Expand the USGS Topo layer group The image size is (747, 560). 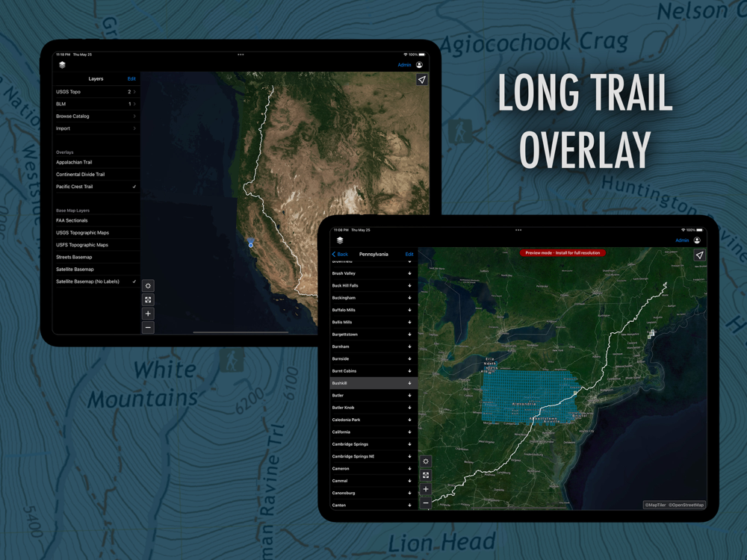coord(96,91)
